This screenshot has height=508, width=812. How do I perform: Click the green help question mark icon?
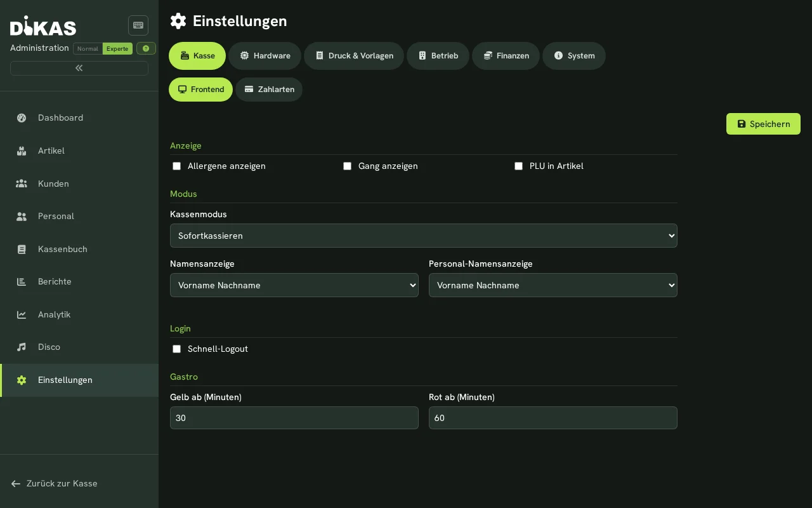tap(146, 48)
